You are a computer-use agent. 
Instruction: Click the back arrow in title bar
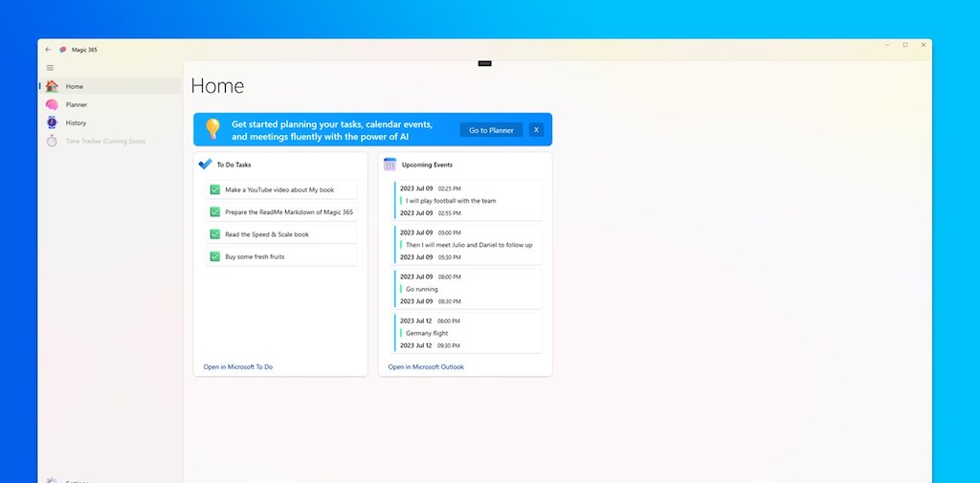pos(49,50)
